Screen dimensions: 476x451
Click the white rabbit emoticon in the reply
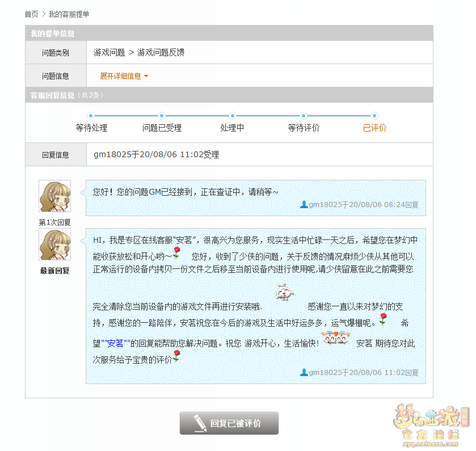click(x=284, y=292)
